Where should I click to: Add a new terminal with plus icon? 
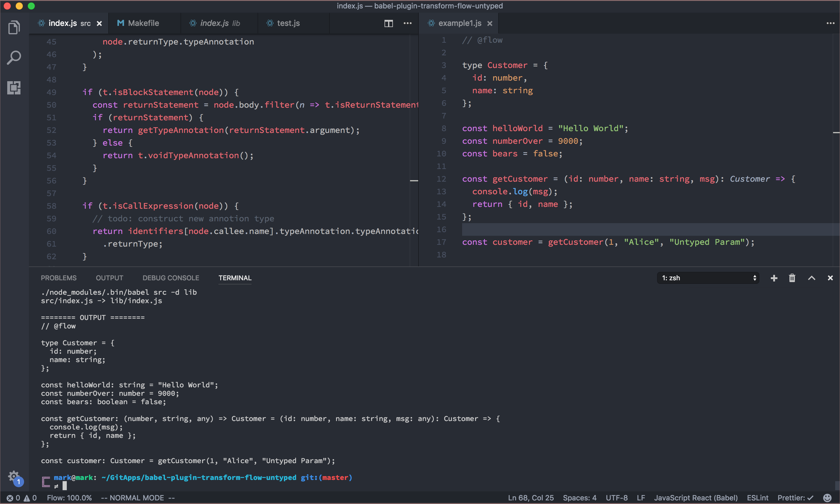point(774,278)
